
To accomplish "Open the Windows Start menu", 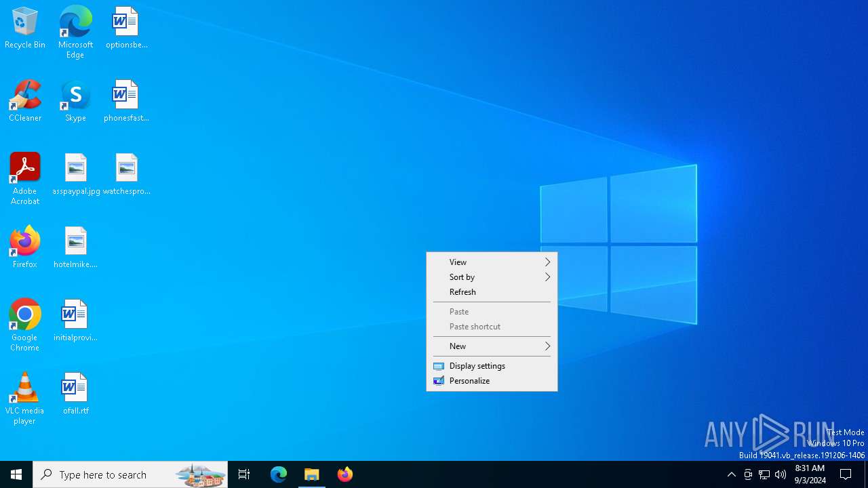I will [x=16, y=474].
